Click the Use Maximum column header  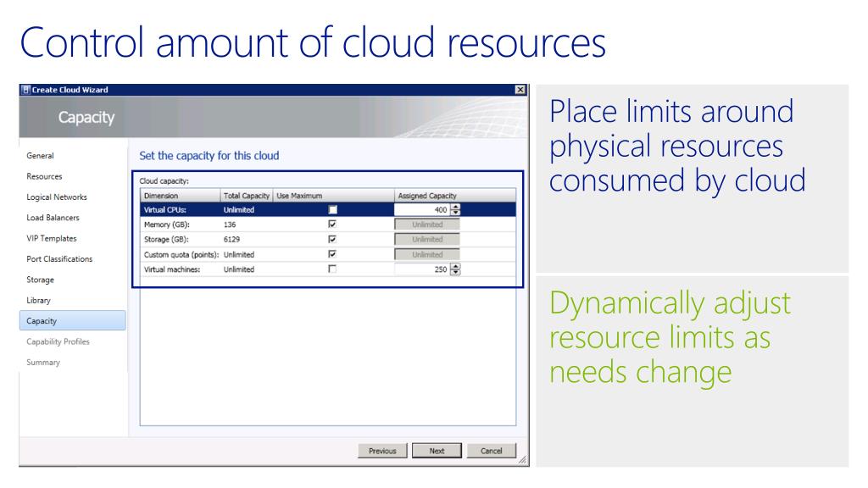coord(333,196)
